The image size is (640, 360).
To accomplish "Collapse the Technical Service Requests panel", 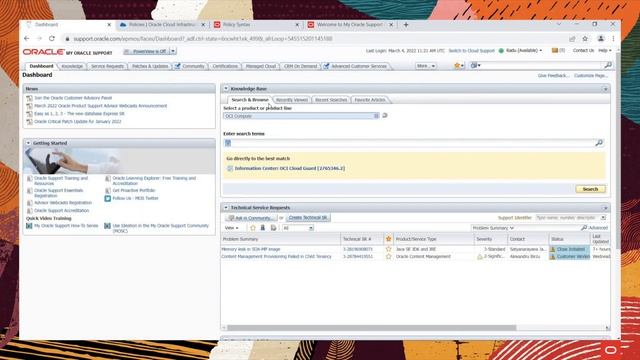I will coord(226,208).
